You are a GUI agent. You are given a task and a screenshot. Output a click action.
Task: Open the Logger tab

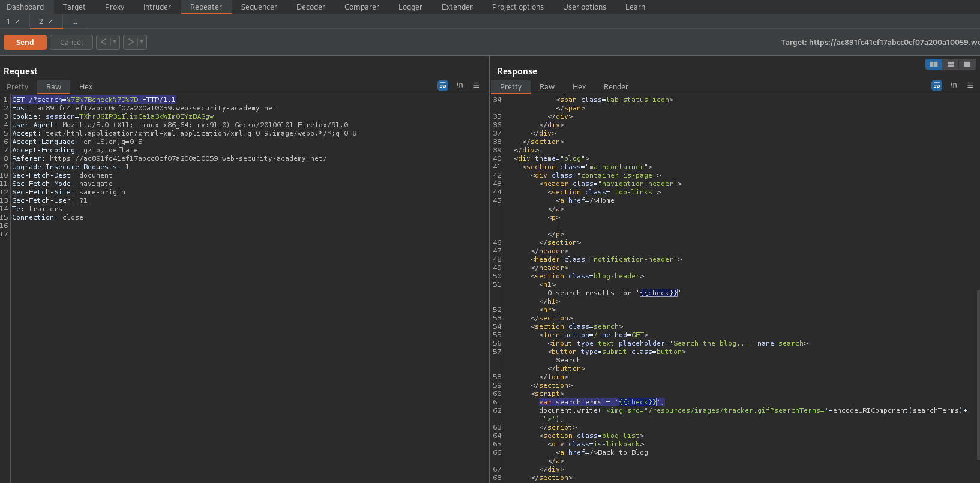tap(410, 7)
